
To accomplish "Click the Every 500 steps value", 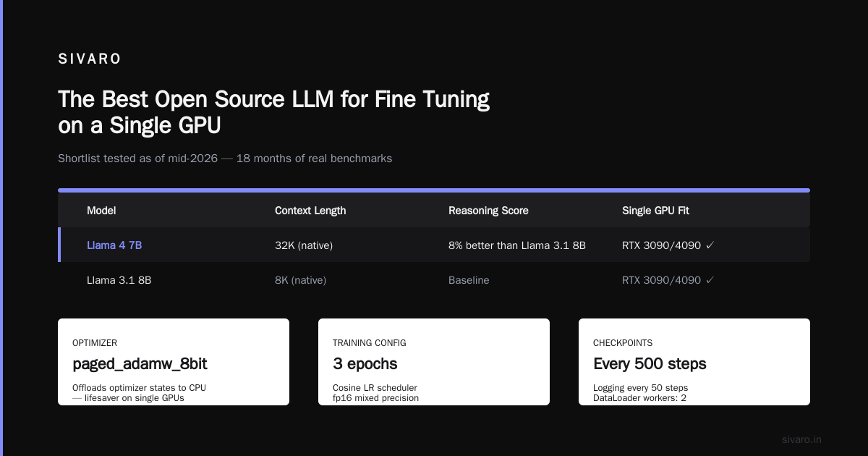I will (650, 364).
